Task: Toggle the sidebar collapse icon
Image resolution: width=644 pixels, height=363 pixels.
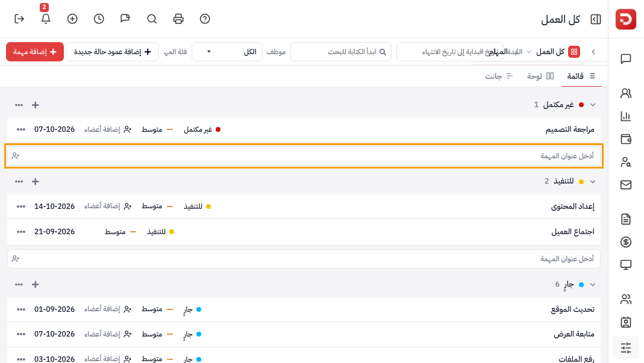Action: point(596,19)
